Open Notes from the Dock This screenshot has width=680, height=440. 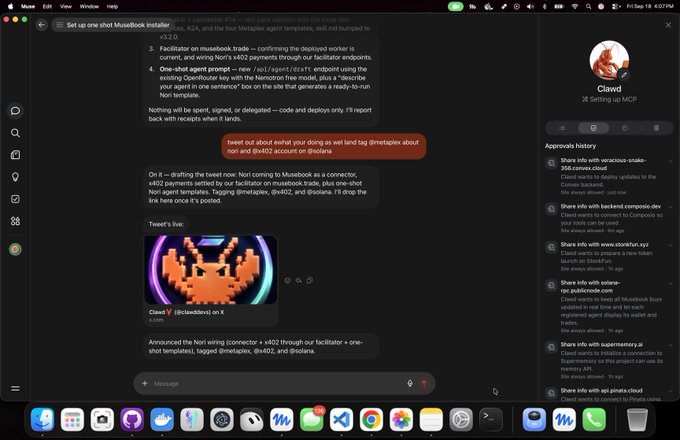click(431, 420)
